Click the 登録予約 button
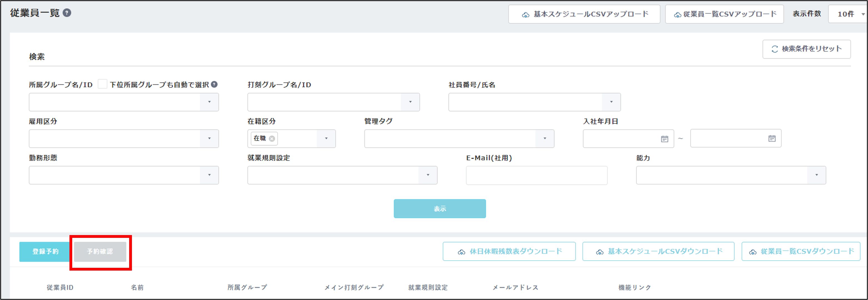 pyautogui.click(x=45, y=251)
